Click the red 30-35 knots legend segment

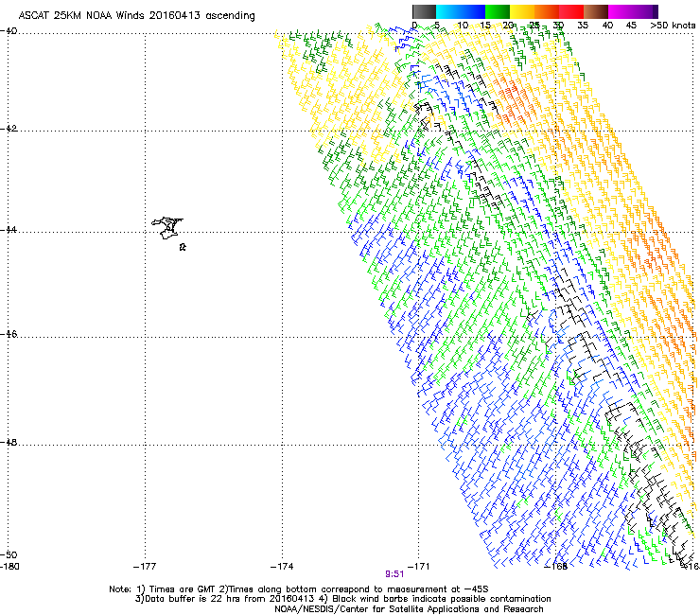571,11
